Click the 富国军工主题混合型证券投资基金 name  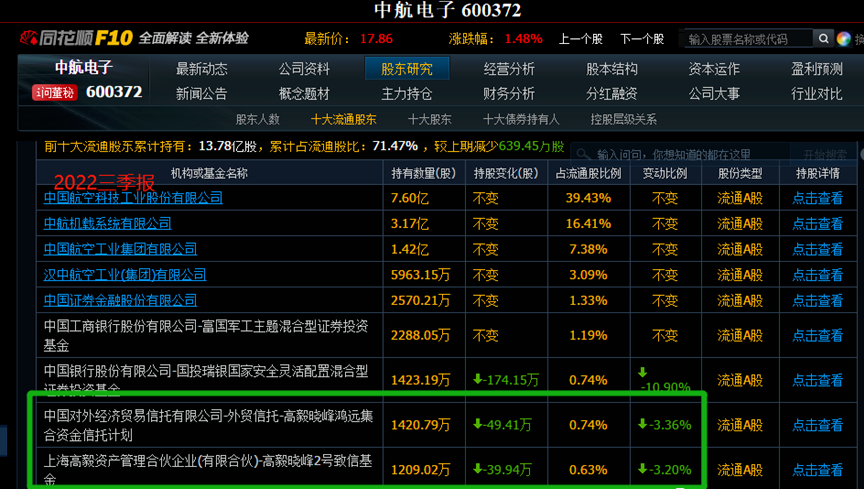pyautogui.click(x=206, y=336)
